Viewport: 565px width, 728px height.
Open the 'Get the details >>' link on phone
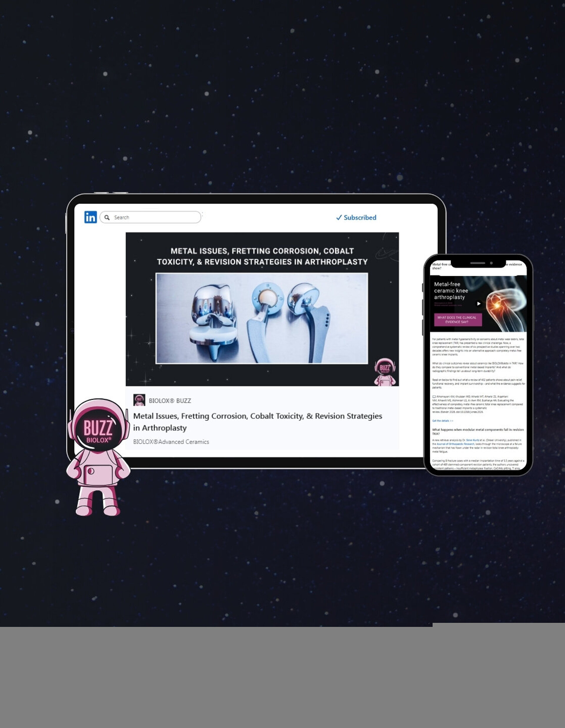click(x=443, y=421)
